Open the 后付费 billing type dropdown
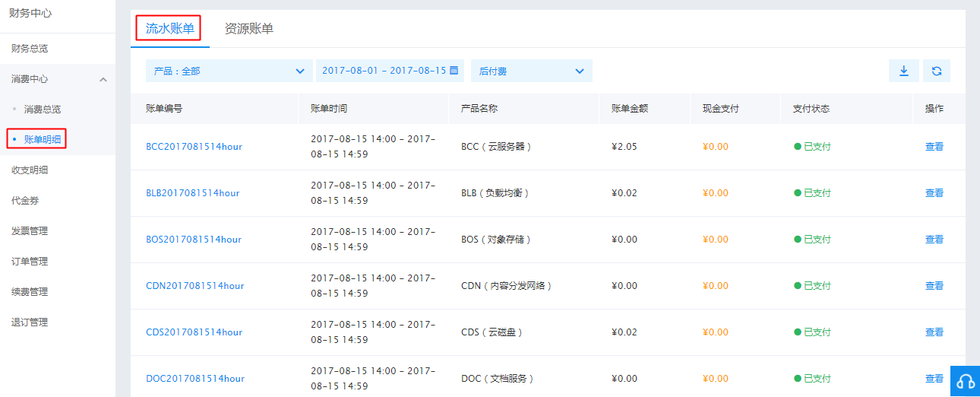980x397 pixels. pyautogui.click(x=532, y=71)
